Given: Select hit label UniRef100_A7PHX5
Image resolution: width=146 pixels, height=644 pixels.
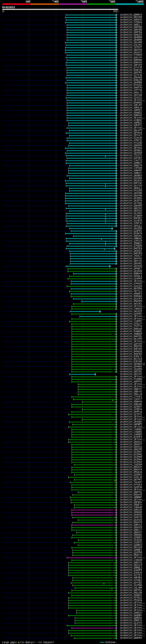Looking at the screenshot, I should point(131,284).
